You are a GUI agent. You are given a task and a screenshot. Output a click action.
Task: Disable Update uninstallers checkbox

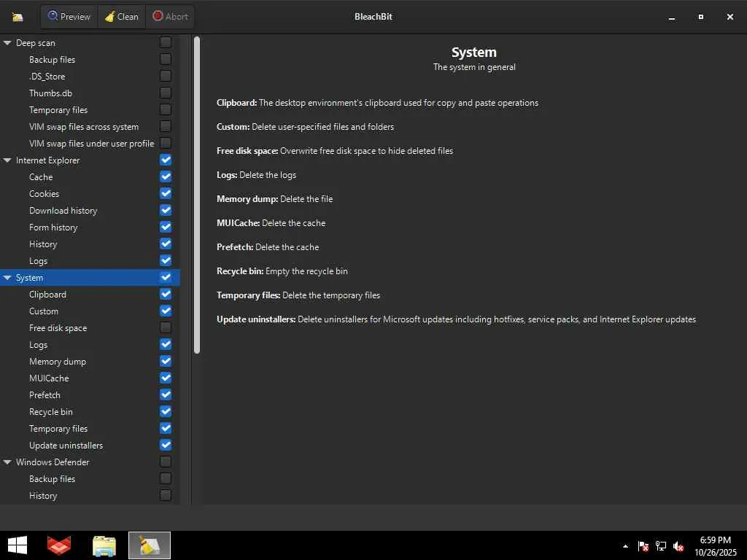pyautogui.click(x=166, y=446)
